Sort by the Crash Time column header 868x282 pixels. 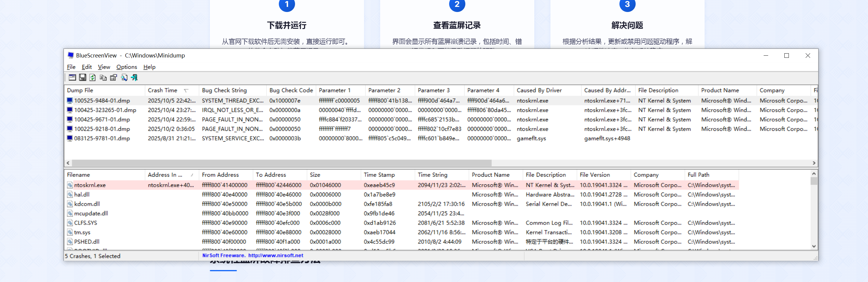(x=172, y=90)
